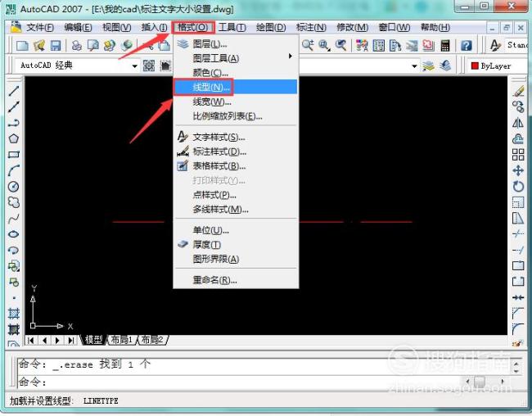Screen dimensions: 532x416
Task: Expand the 图层工具(A) submenu arrow
Action: click(x=291, y=56)
